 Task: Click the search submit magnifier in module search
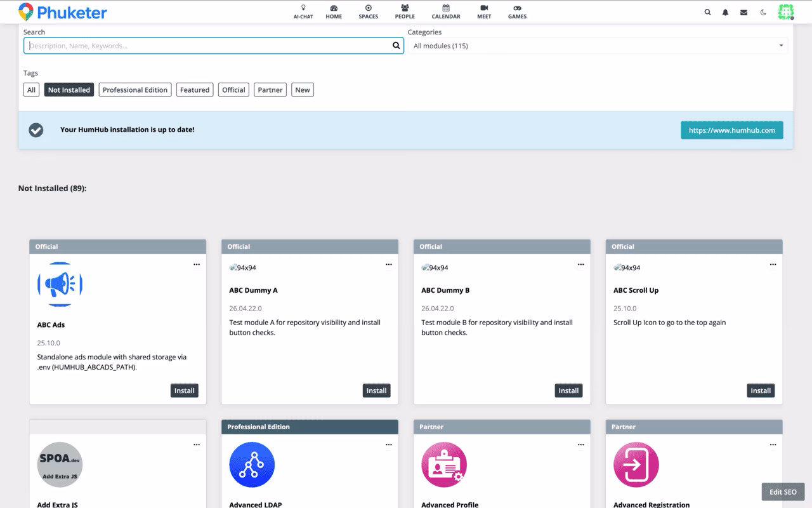(x=396, y=46)
